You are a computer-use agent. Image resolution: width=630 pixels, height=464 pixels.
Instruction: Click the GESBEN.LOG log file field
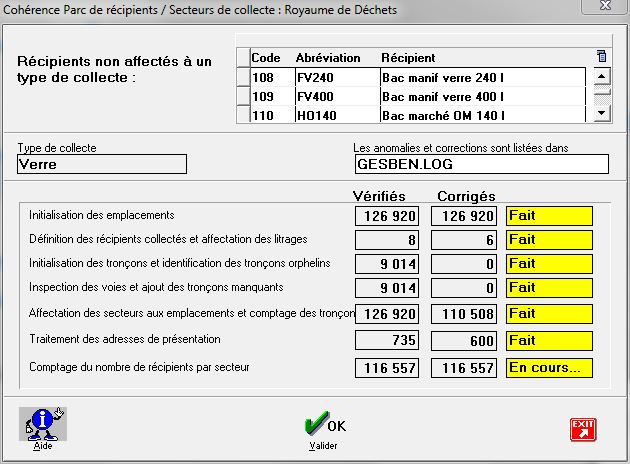click(480, 164)
